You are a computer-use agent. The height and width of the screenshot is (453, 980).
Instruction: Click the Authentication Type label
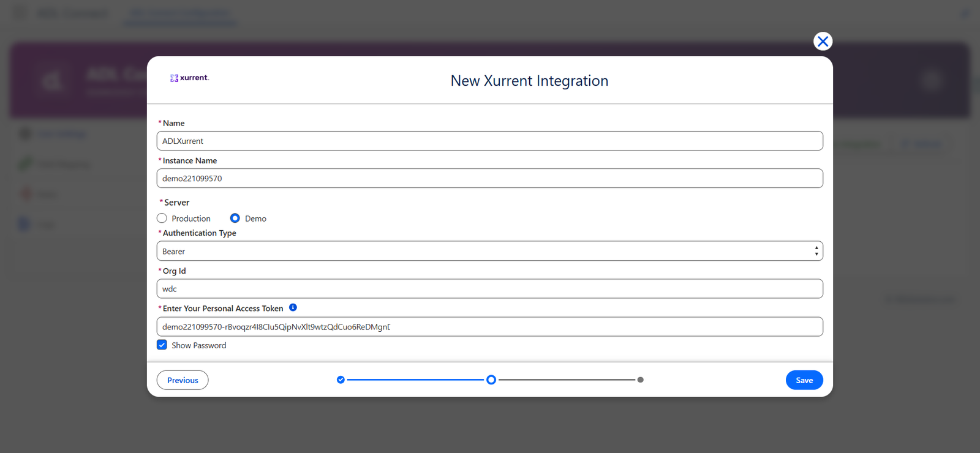click(199, 233)
